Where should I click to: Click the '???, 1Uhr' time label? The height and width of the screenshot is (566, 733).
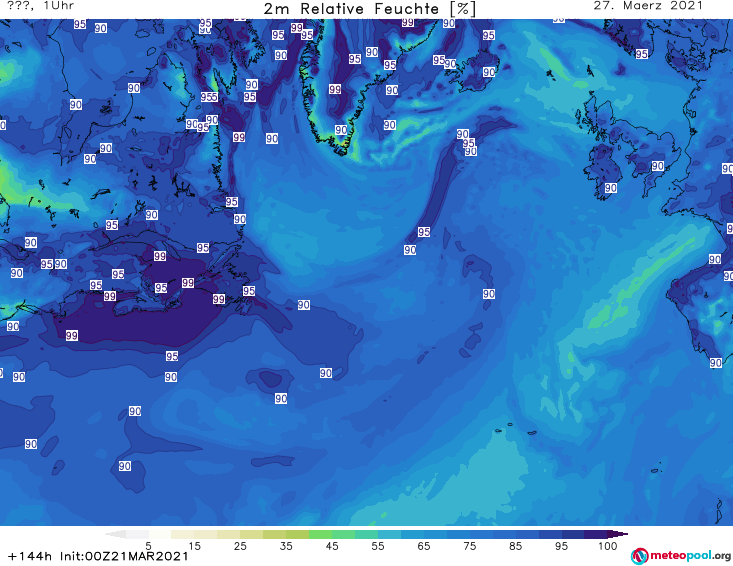(41, 6)
